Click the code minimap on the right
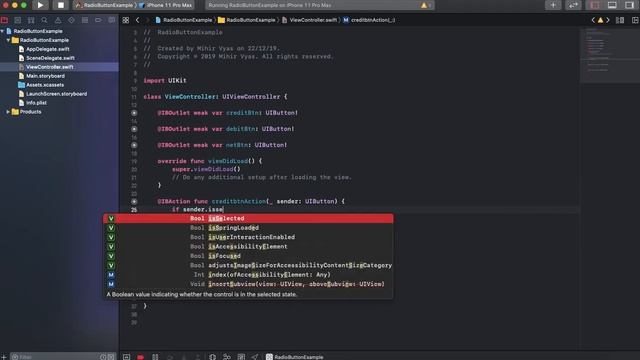Screen dimensions: 640x360 click(x=609, y=55)
